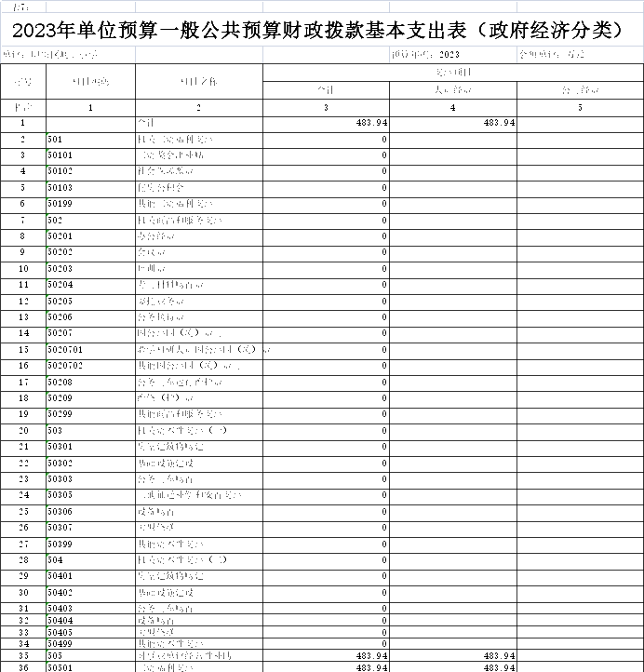Select the cell with code 50501
The height and width of the screenshot is (672, 644).
pos(90,667)
